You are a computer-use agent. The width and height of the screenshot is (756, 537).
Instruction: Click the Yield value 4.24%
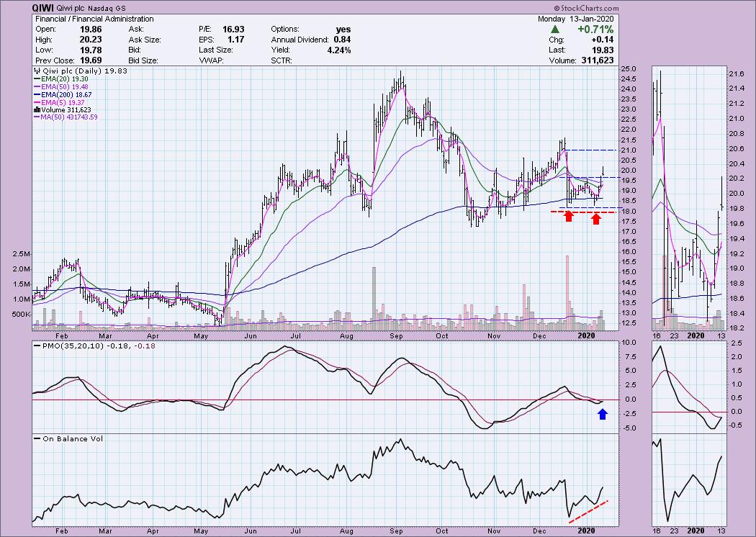point(338,50)
